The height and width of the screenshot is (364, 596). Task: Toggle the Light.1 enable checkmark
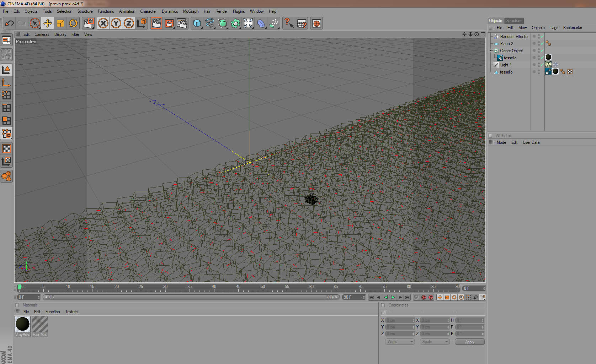tap(542, 65)
